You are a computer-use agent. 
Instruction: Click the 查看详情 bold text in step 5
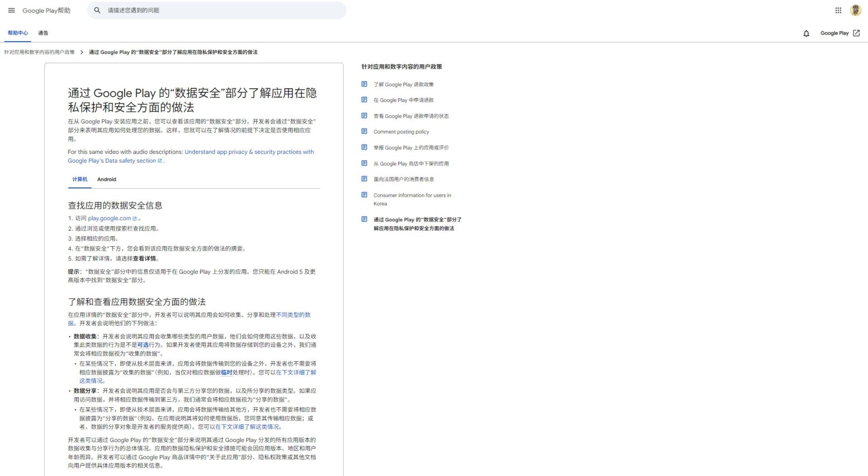point(144,259)
